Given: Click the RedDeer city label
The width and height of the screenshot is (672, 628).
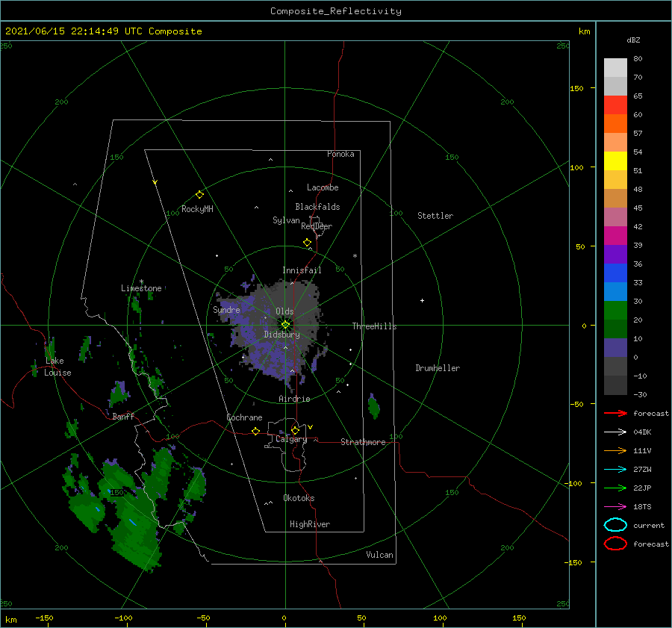Looking at the screenshot, I should pos(317,226).
